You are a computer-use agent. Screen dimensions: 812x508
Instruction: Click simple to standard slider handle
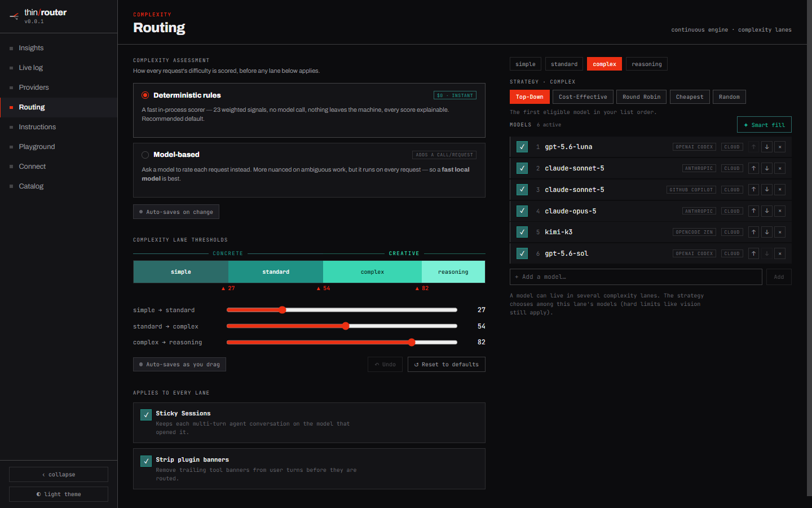point(283,310)
